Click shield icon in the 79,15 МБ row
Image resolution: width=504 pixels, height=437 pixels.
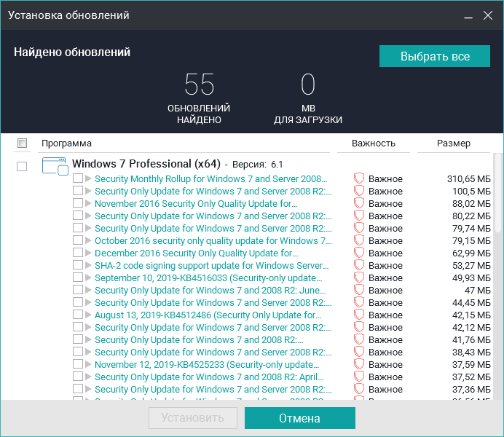click(359, 240)
